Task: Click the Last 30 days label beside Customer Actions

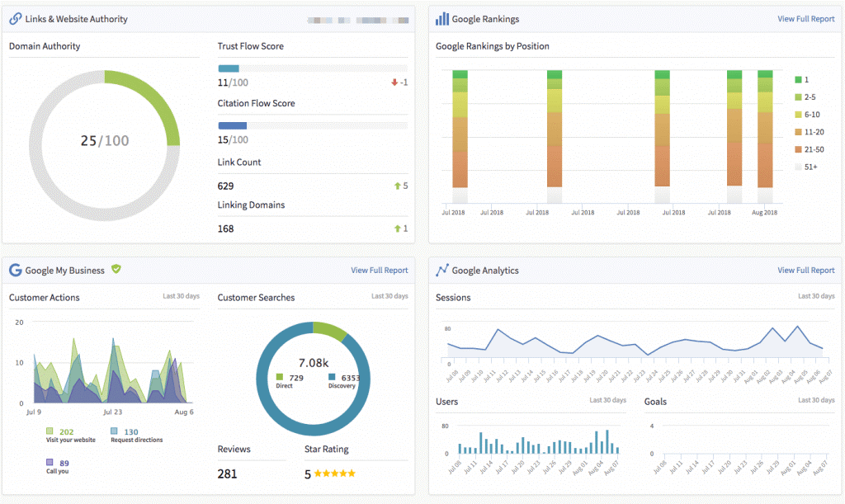Action: point(181,296)
